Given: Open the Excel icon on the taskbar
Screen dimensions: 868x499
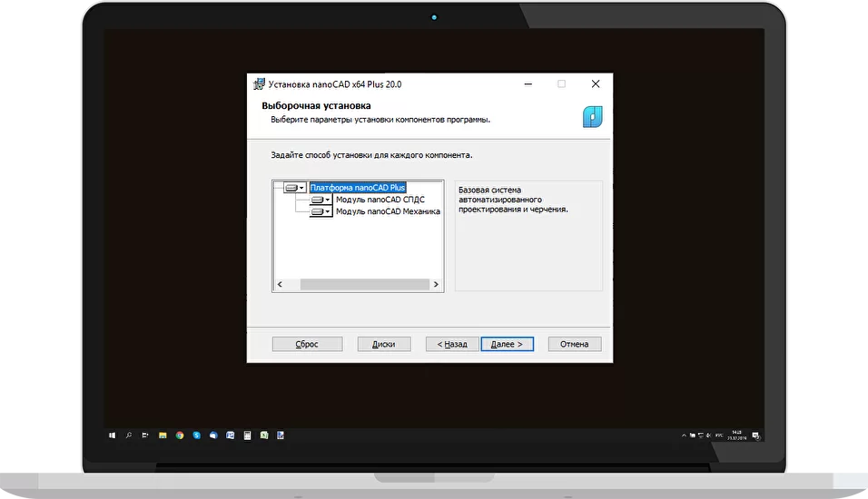Looking at the screenshot, I should tap(264, 435).
